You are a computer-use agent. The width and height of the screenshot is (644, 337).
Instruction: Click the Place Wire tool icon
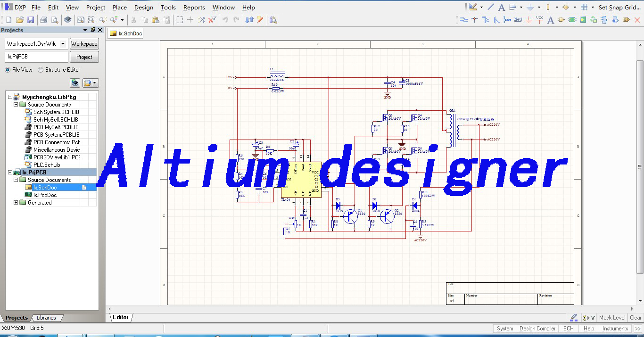pyautogui.click(x=464, y=20)
